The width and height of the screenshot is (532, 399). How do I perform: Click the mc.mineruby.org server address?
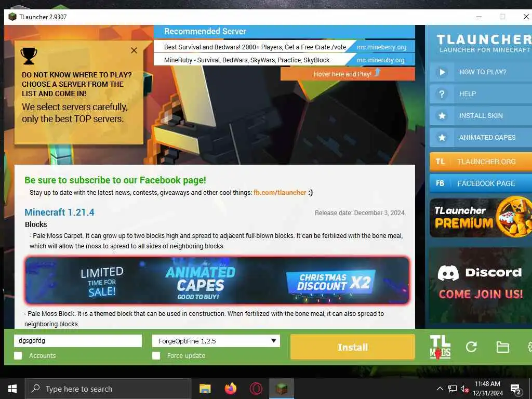[x=380, y=60]
